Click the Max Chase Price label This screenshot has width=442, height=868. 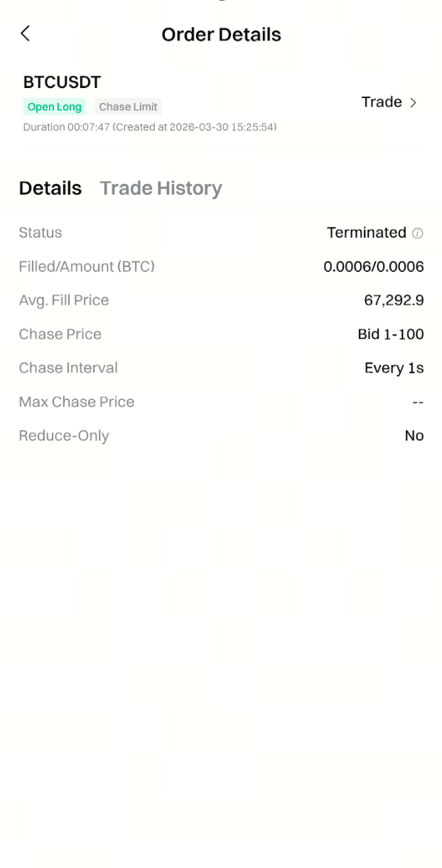77,402
